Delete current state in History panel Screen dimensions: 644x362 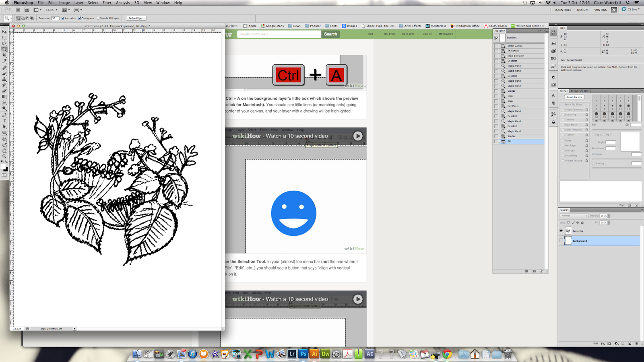(x=541, y=271)
